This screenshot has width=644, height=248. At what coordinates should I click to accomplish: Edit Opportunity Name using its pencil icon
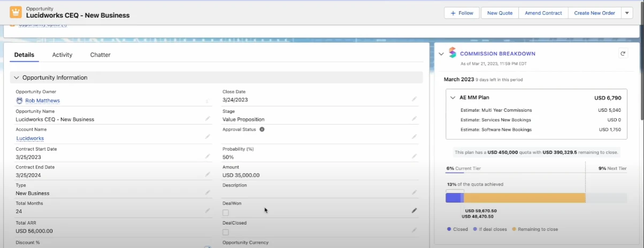coord(208,119)
